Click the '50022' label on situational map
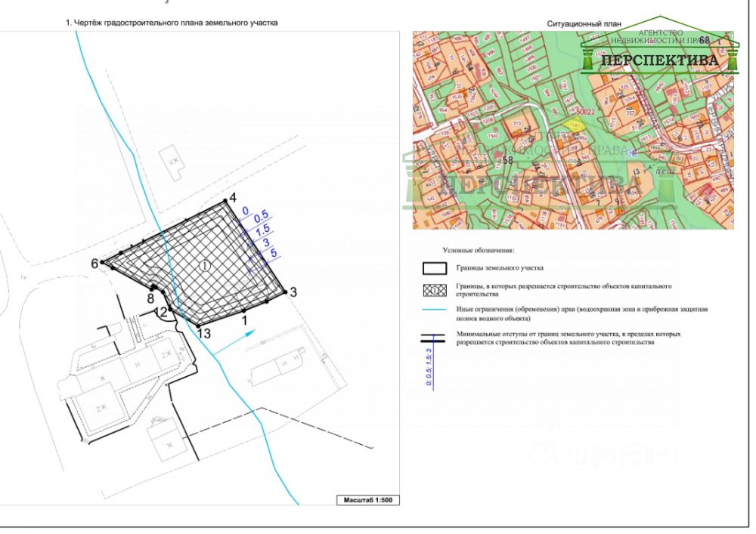The width and height of the screenshot is (756, 534). click(586, 112)
